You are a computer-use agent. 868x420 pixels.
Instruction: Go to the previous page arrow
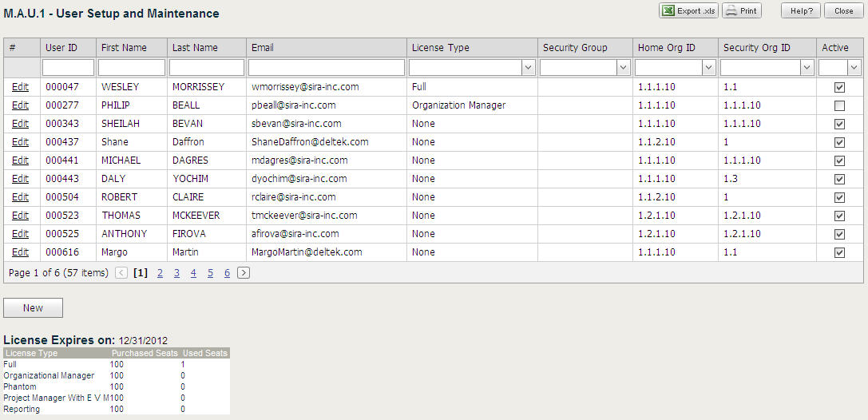pos(121,273)
